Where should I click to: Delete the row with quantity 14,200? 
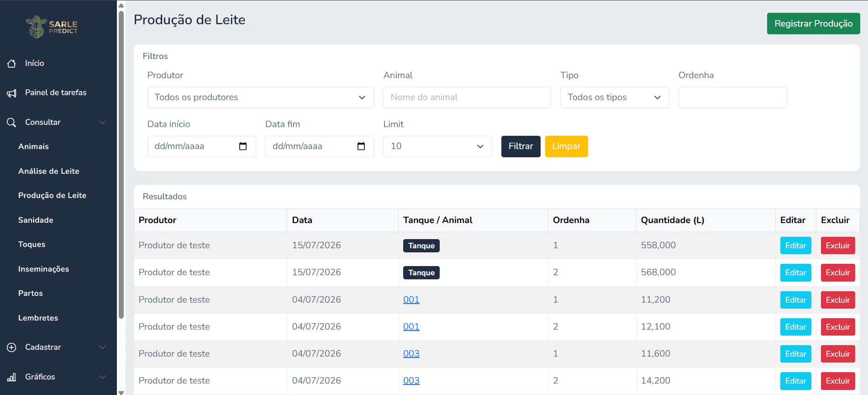point(838,381)
